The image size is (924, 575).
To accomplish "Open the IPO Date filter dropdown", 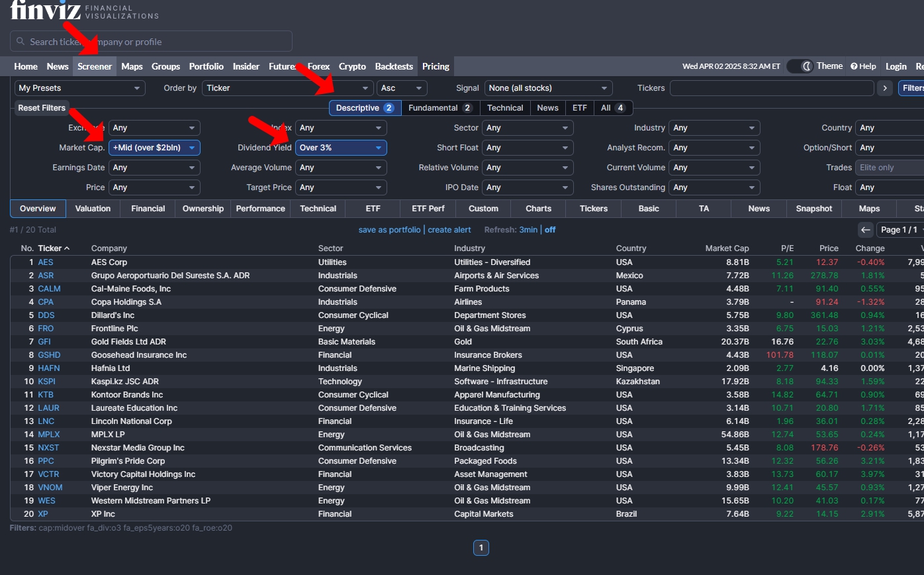I will [528, 187].
